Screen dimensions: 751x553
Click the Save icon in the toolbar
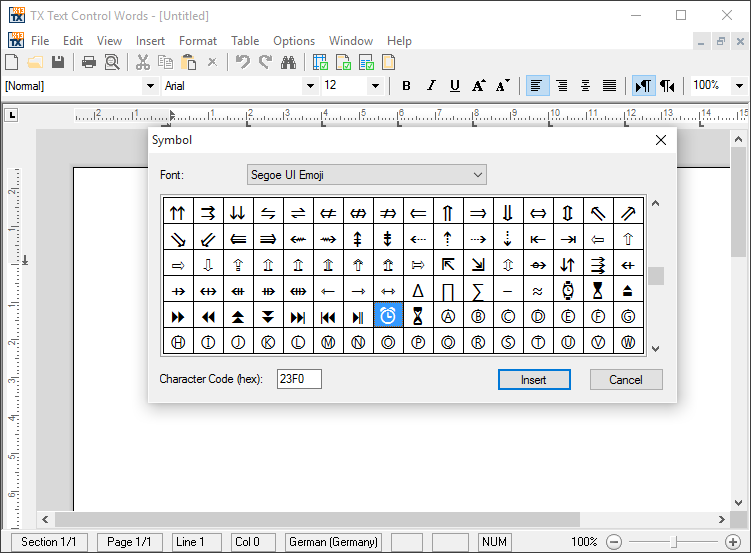(58, 62)
